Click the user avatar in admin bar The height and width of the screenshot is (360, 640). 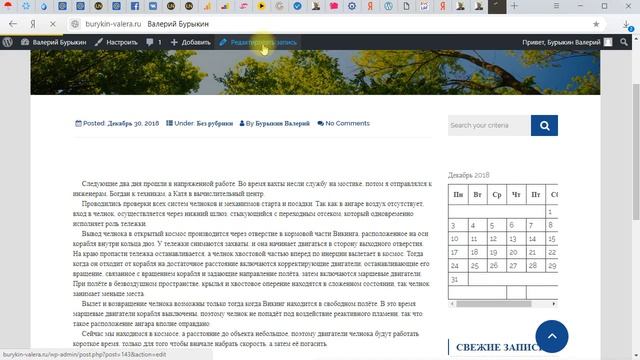coord(608,42)
